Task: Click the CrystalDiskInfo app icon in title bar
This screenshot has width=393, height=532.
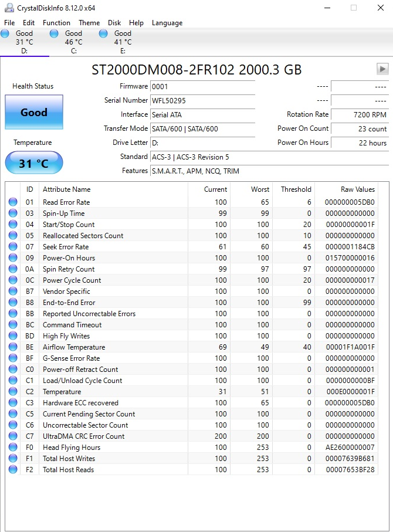Action: tap(9, 8)
